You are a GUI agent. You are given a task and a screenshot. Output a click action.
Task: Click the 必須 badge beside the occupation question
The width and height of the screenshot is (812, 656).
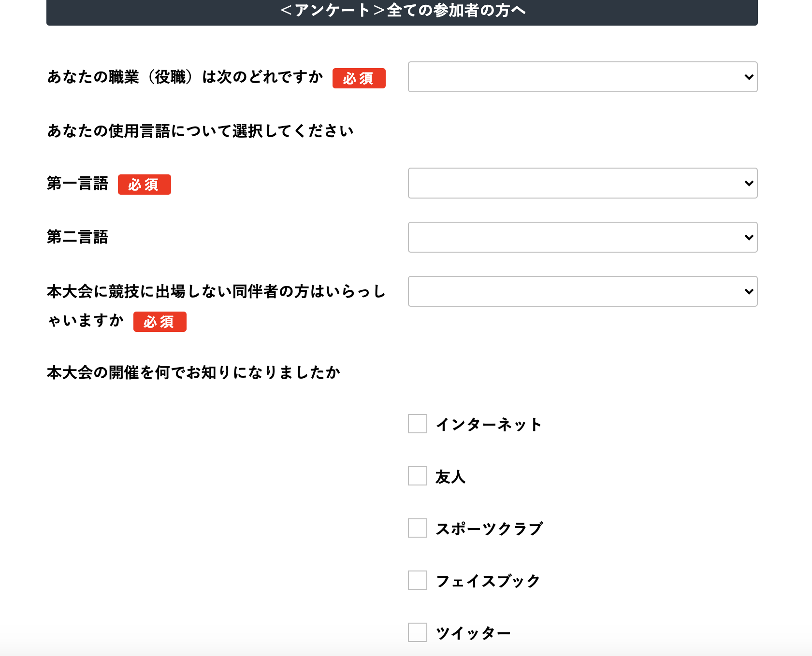(359, 78)
